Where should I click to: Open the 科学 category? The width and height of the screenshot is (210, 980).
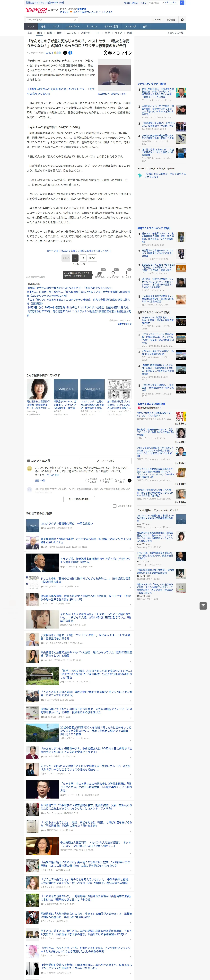pyautogui.click(x=107, y=33)
